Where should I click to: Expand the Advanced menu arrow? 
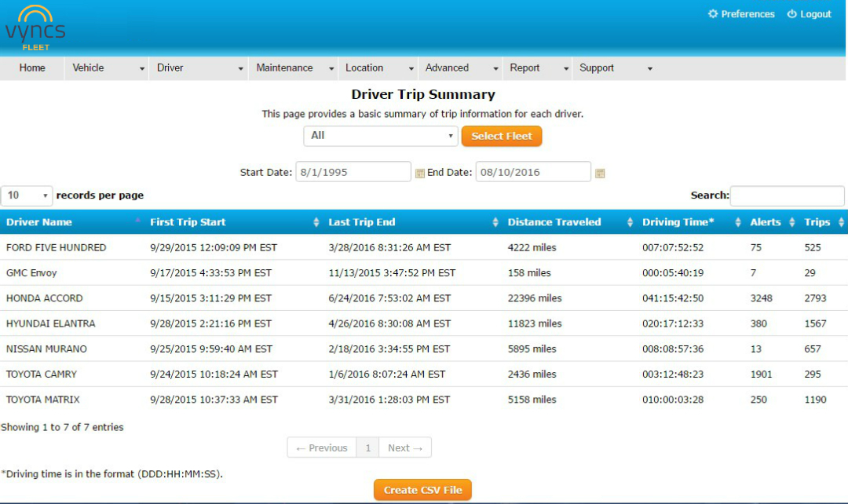496,69
